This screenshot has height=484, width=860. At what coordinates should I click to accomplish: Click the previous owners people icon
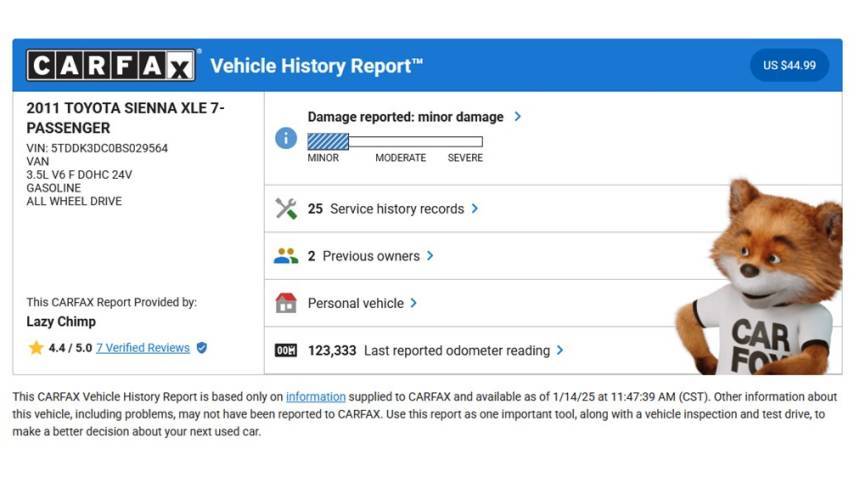click(x=286, y=256)
